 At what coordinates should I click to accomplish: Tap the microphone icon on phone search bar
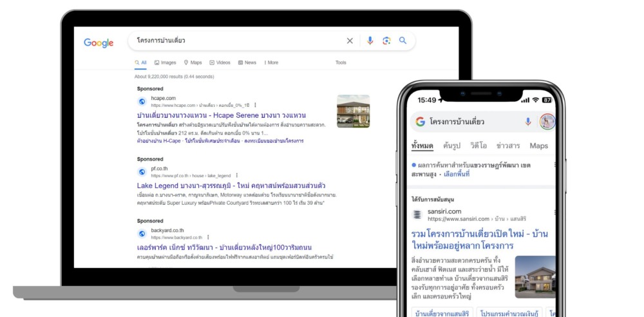(528, 122)
